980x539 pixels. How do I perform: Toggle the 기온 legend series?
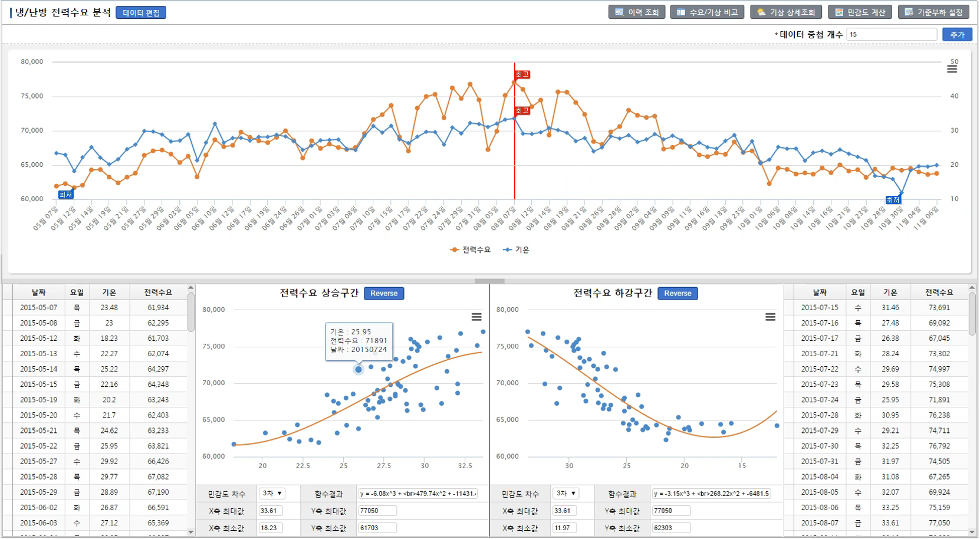(517, 250)
